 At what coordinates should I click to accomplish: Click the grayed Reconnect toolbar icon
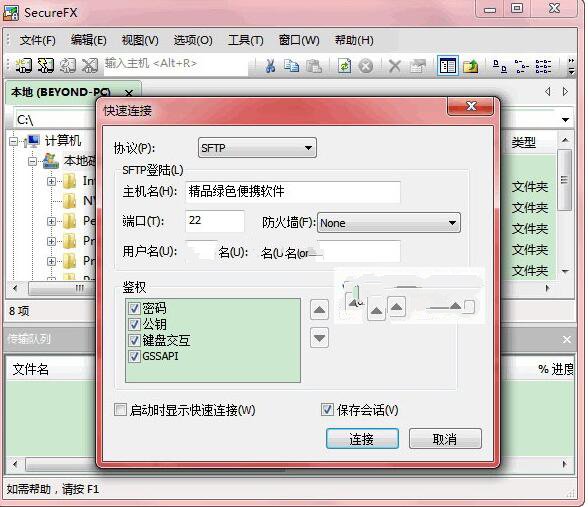pos(68,66)
